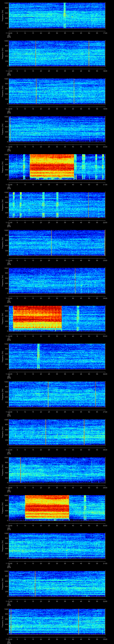Select the spectrogram panel starting at 11:19:00

[x=57, y=129]
